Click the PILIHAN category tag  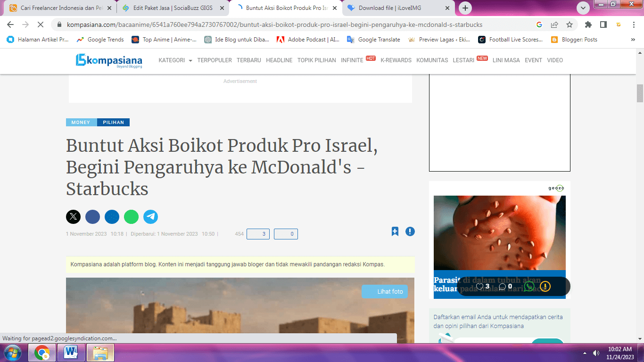coord(113,123)
